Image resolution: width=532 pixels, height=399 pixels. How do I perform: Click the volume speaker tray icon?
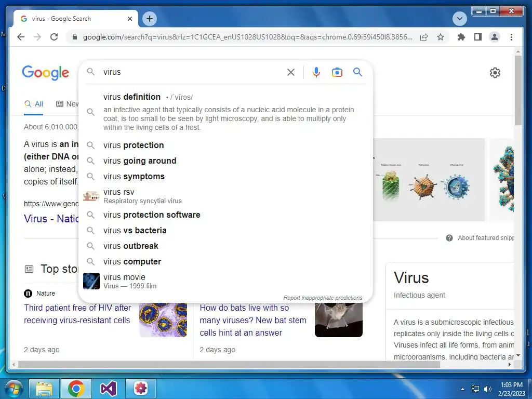pos(487,389)
